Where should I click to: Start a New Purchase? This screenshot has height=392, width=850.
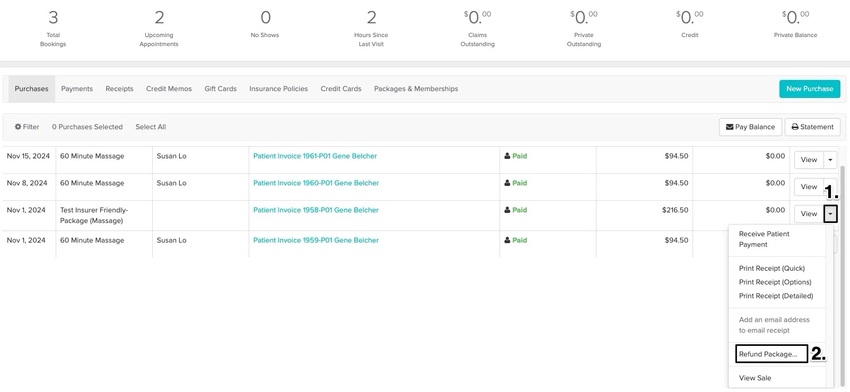coord(809,89)
